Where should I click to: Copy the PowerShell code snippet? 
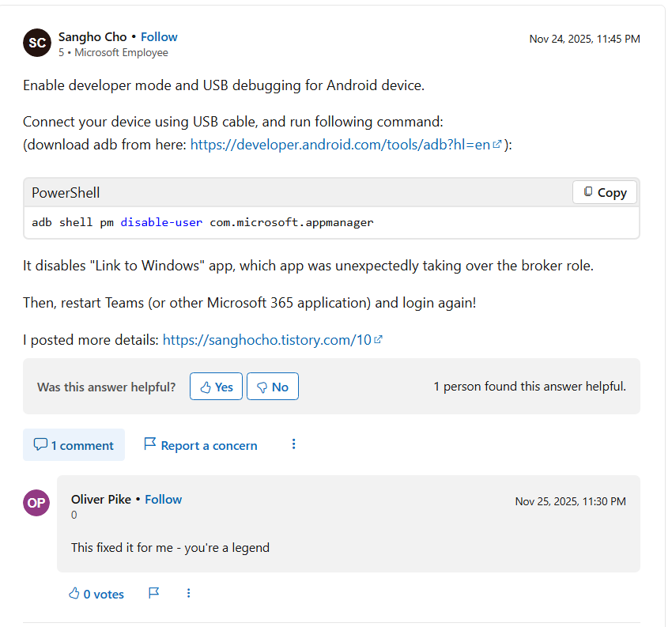[x=605, y=192]
